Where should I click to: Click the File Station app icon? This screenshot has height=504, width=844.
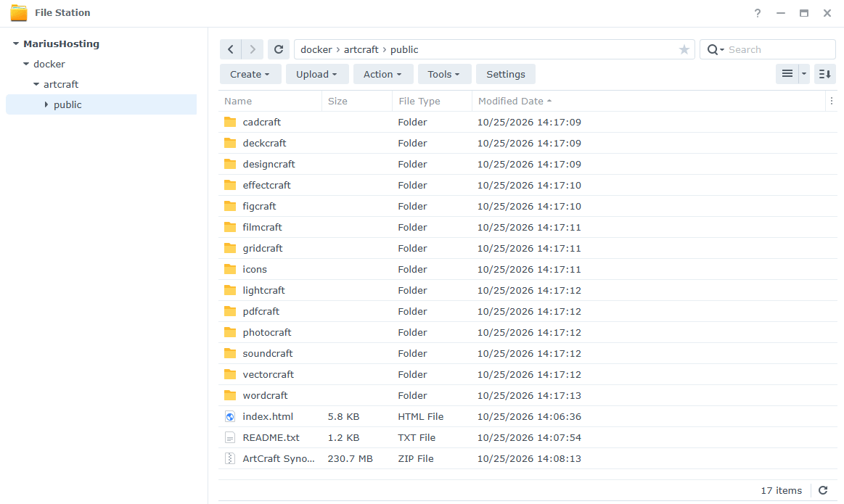[19, 13]
